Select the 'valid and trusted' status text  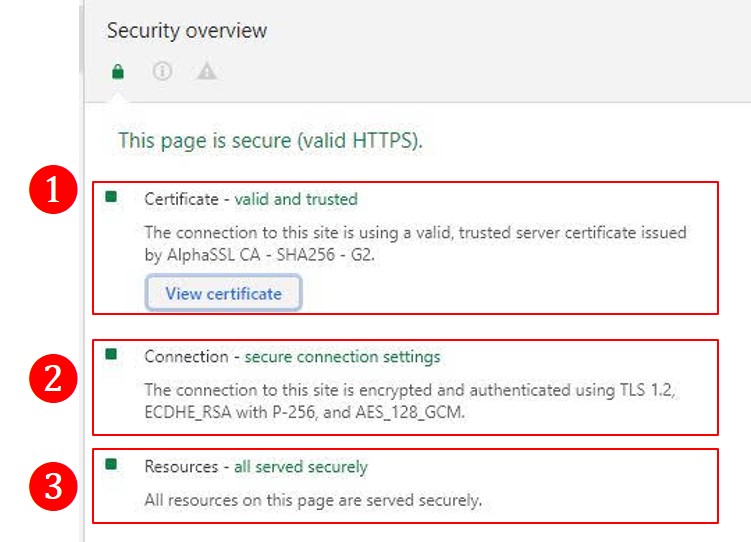[x=296, y=199]
